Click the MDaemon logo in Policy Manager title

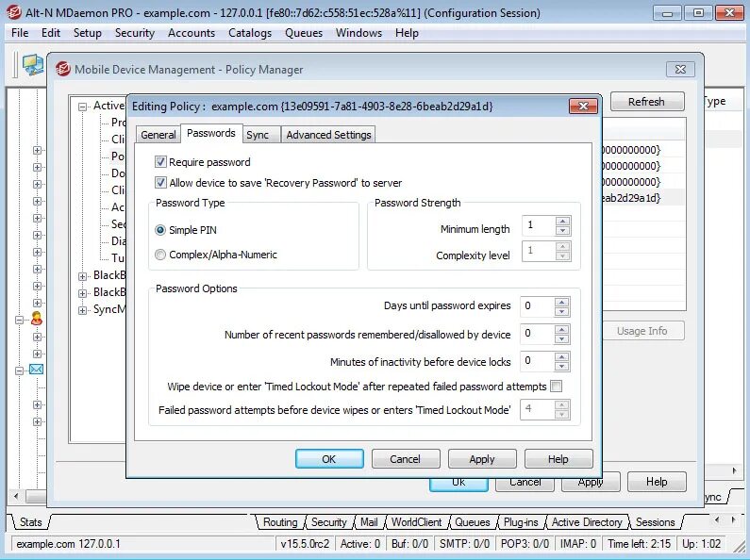(63, 69)
